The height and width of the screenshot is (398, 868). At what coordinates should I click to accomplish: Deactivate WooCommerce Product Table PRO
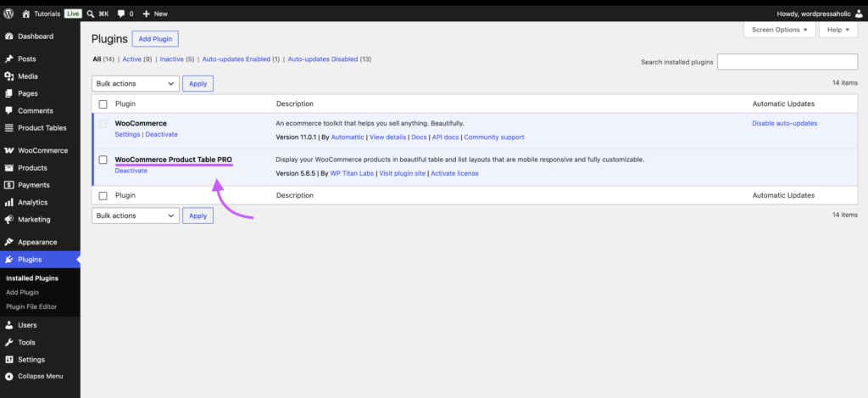click(x=131, y=171)
